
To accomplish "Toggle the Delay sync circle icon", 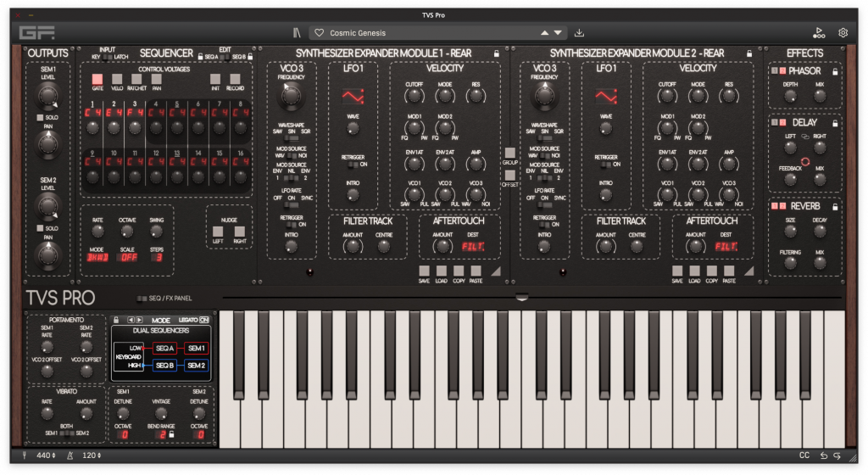I will 805,162.
